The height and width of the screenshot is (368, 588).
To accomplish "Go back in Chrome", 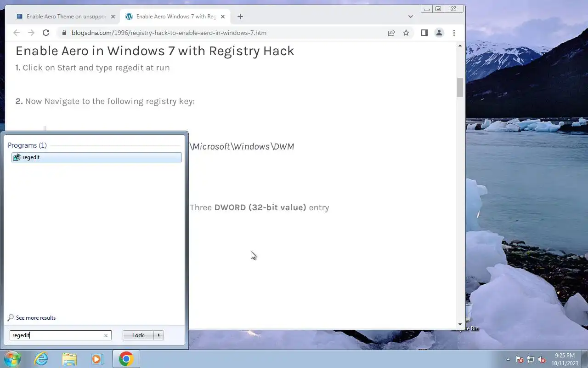I will pyautogui.click(x=17, y=33).
